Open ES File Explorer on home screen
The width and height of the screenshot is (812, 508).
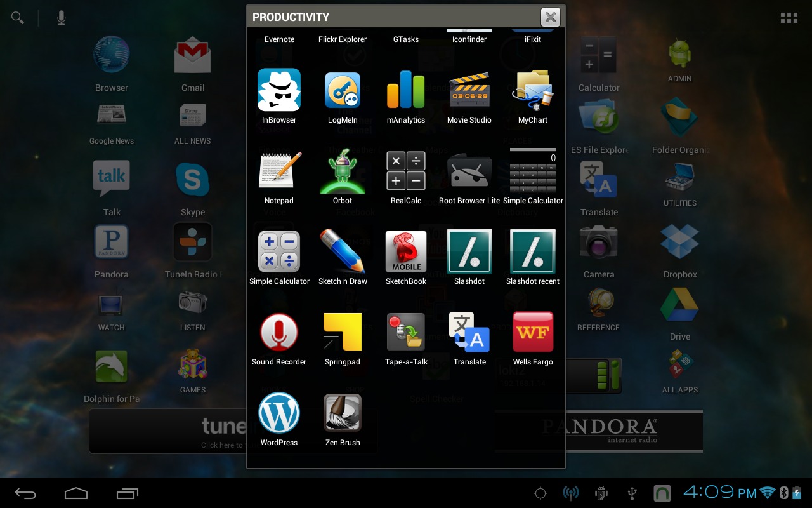pyautogui.click(x=599, y=126)
